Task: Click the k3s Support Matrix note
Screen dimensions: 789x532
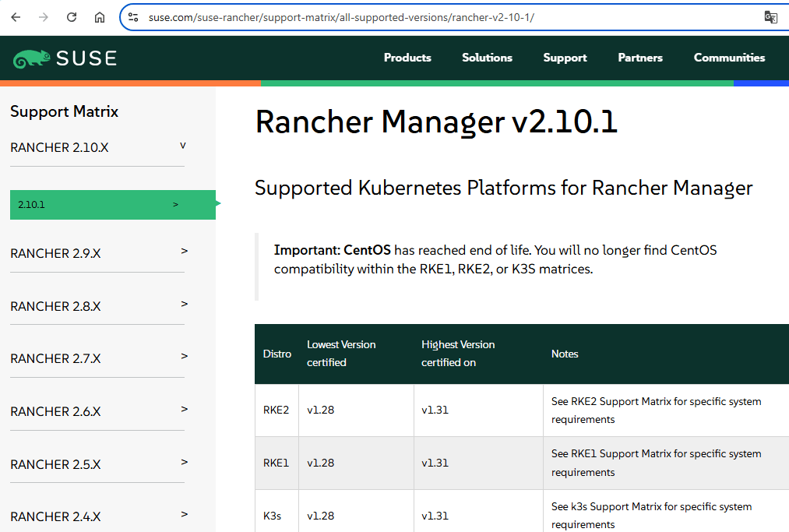Action: [x=652, y=516]
